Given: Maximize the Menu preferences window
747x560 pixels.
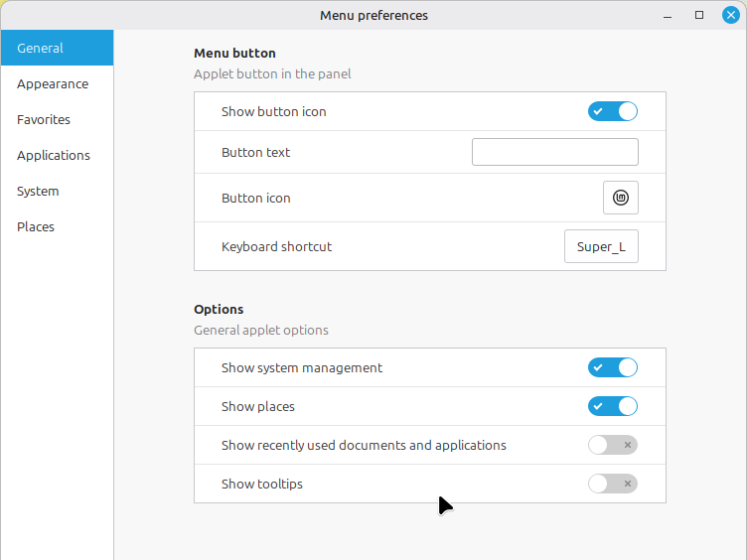Looking at the screenshot, I should pos(699,15).
